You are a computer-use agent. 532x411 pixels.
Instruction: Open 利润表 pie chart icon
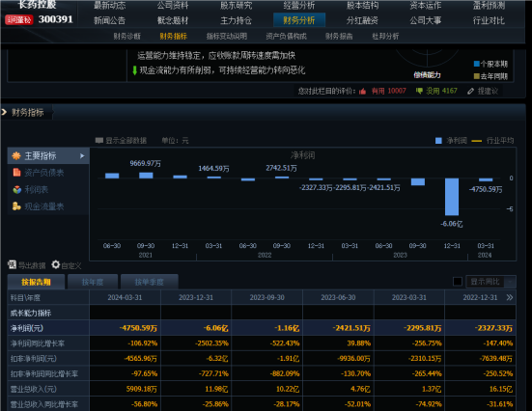click(x=17, y=189)
